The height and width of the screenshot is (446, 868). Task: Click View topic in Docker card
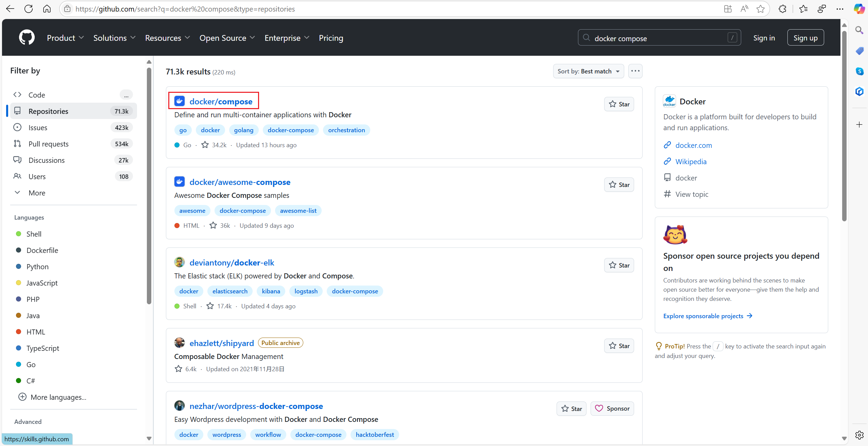pyautogui.click(x=692, y=194)
